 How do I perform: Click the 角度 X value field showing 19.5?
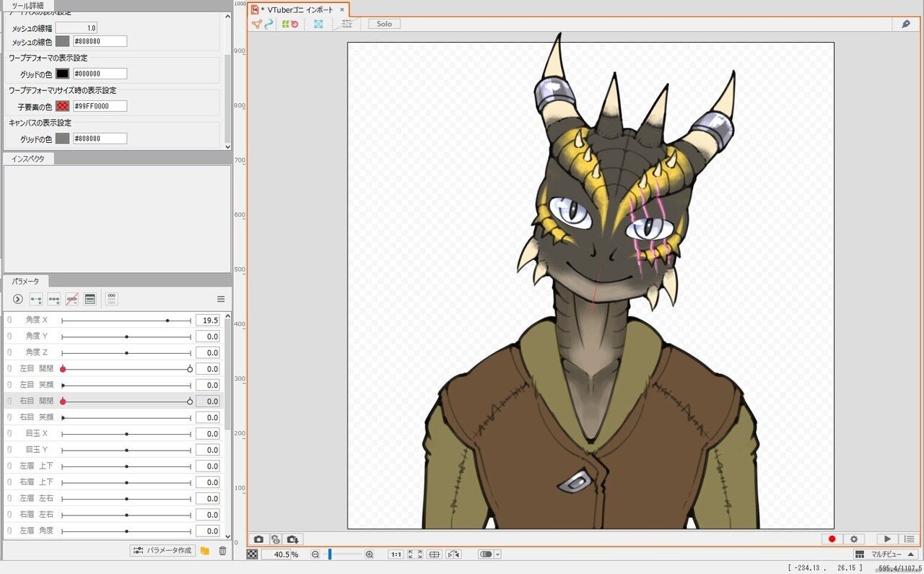click(207, 320)
